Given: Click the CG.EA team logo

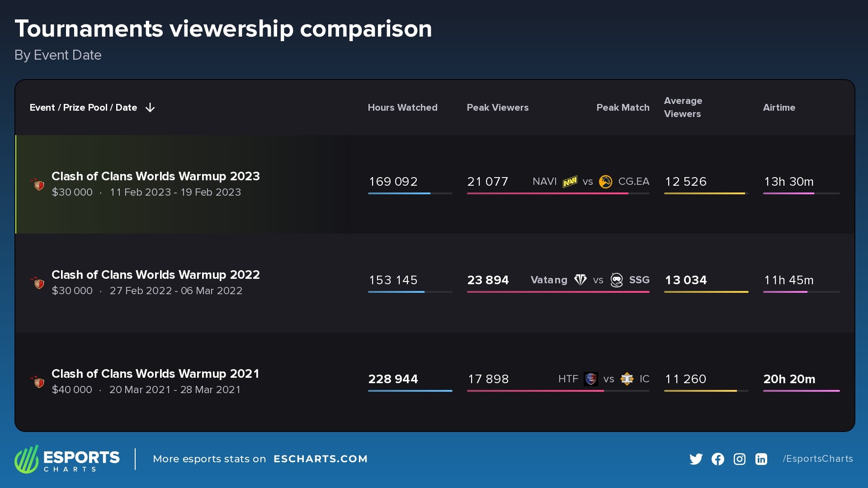Looking at the screenshot, I should tap(605, 182).
